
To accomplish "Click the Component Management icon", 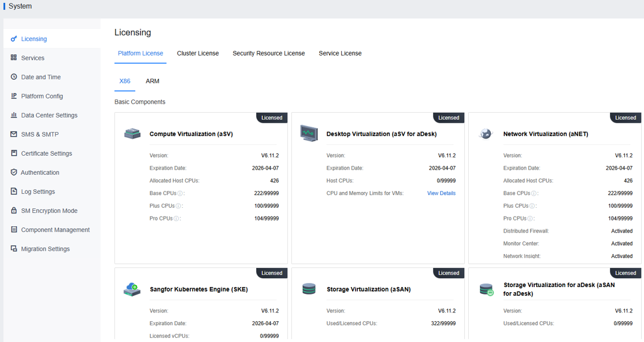I will (x=14, y=229).
